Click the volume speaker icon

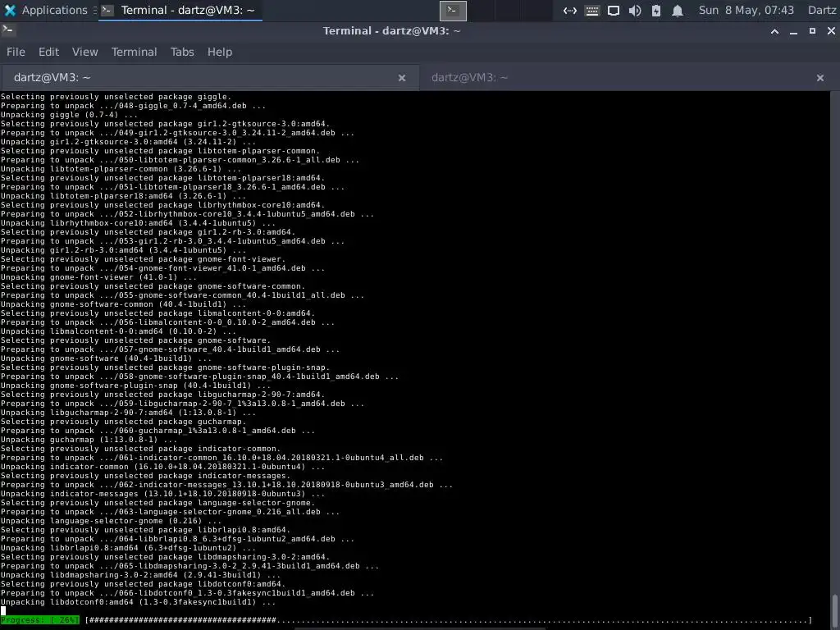(x=635, y=11)
